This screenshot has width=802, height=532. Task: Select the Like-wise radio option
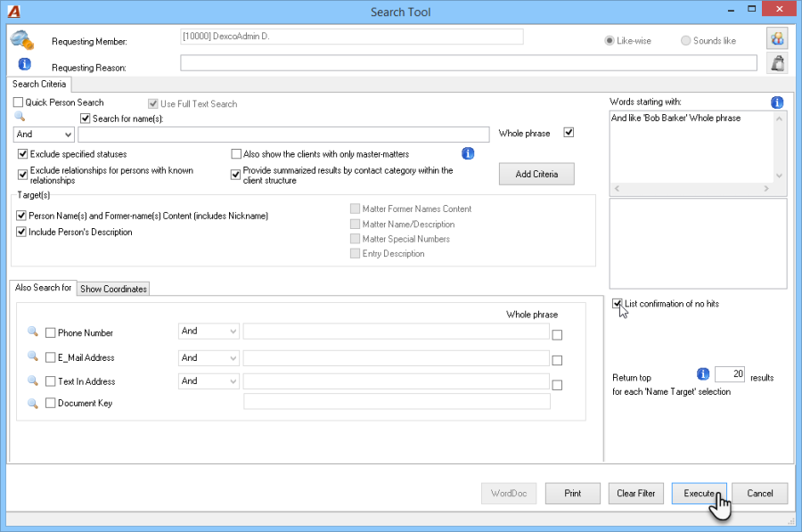coord(610,40)
